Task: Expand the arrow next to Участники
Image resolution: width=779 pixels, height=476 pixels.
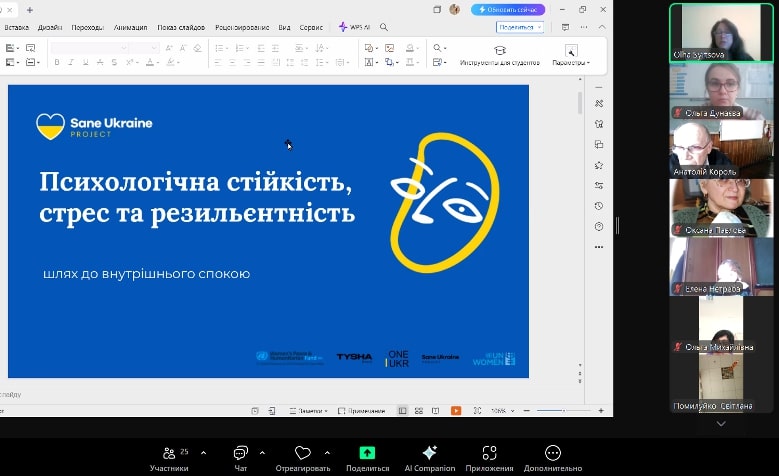Action: (x=204, y=453)
